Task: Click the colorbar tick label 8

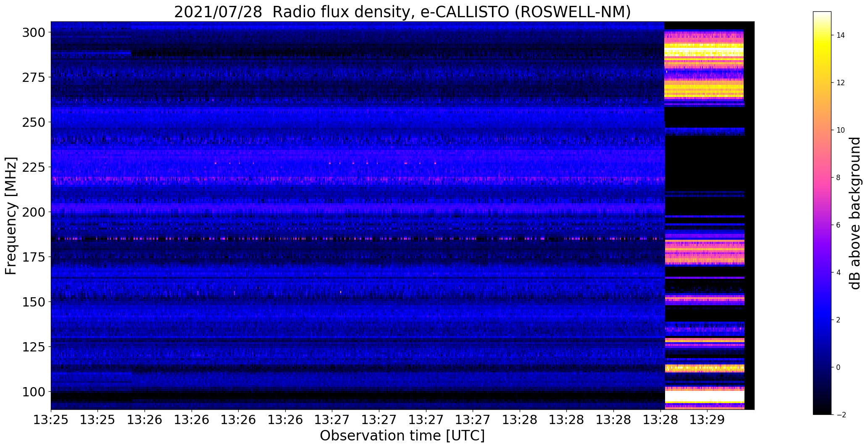Action: point(839,178)
